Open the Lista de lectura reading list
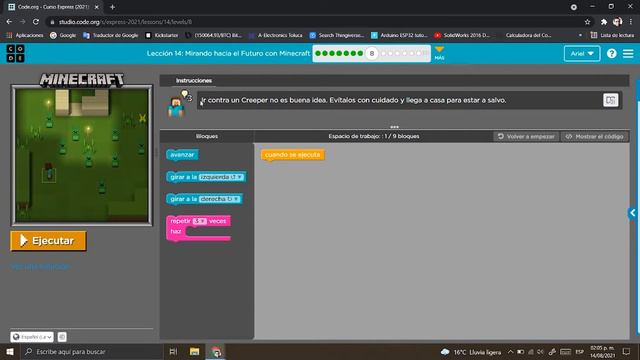Image resolution: width=640 pixels, height=360 pixels. click(x=612, y=36)
